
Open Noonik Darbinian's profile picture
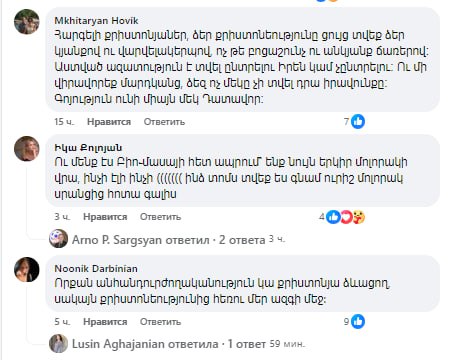pyautogui.click(x=27, y=269)
